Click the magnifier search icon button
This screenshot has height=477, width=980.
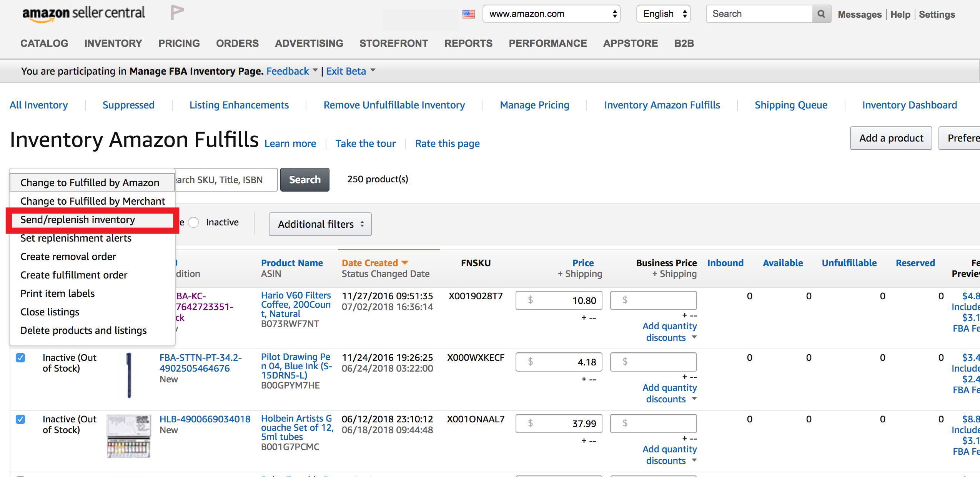coord(821,14)
